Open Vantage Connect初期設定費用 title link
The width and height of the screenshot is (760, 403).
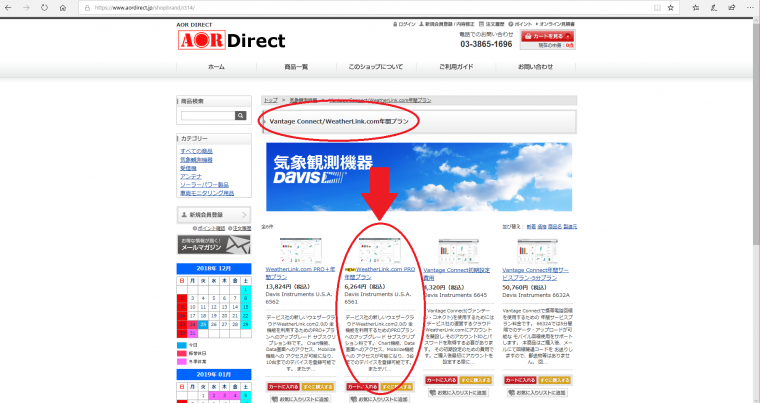[x=457, y=274]
